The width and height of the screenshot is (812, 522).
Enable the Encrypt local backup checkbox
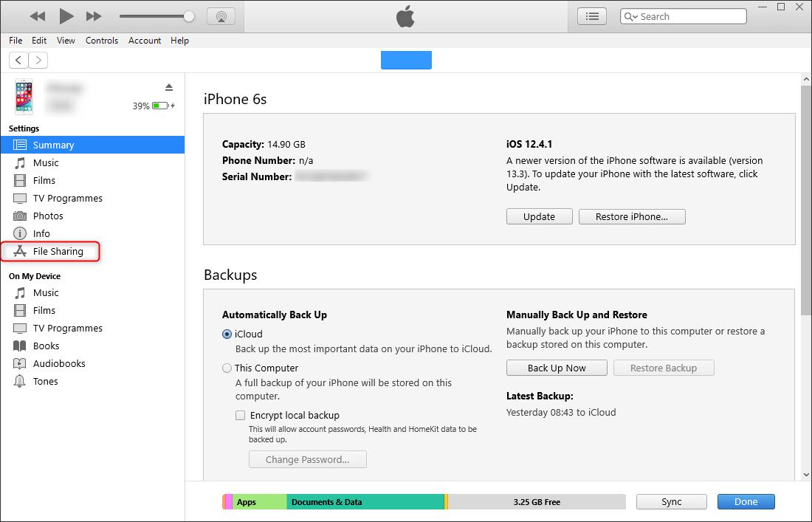[241, 416]
